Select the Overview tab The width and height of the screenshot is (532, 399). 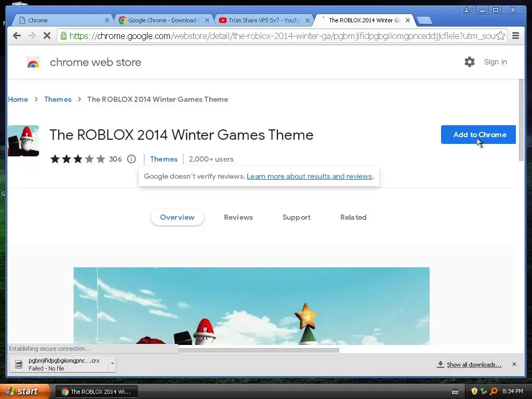[x=177, y=217]
